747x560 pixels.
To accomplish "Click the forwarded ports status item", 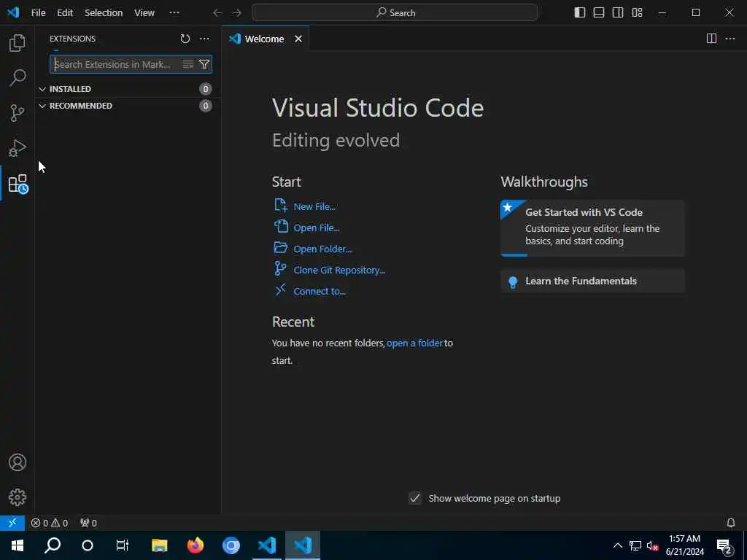I will tap(88, 523).
